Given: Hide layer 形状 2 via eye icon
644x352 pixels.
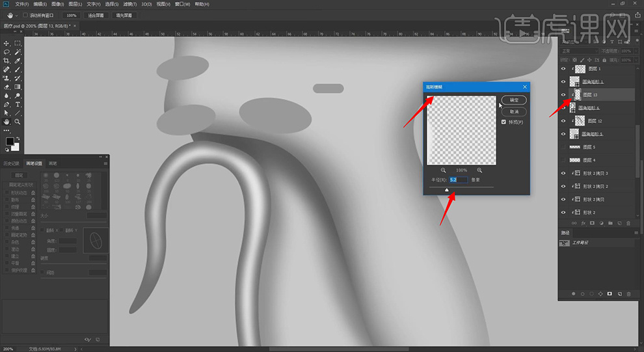Looking at the screenshot, I should click(563, 212).
